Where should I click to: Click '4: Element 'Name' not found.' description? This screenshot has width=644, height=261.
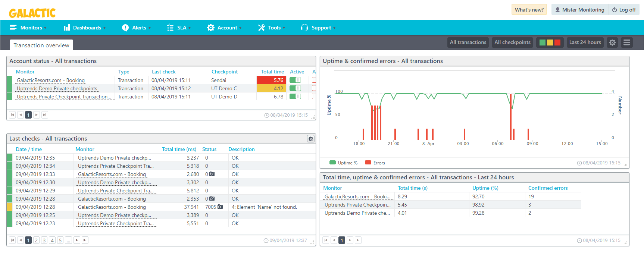coord(264,207)
